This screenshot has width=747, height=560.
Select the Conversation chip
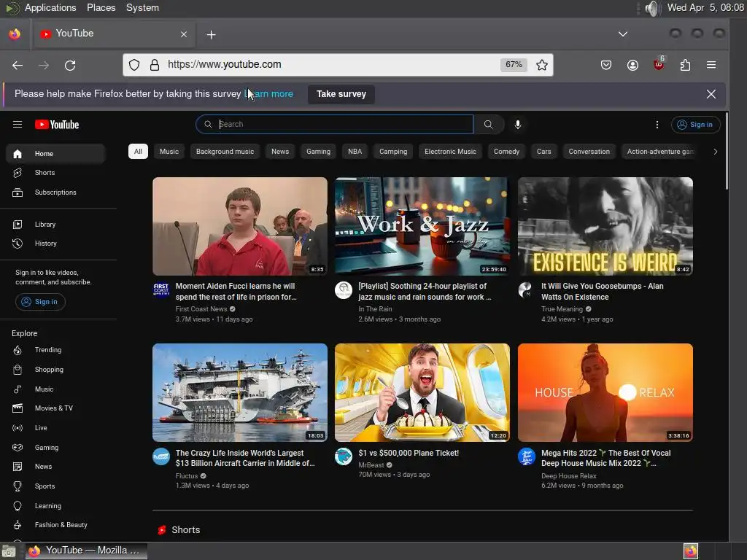pyautogui.click(x=589, y=152)
